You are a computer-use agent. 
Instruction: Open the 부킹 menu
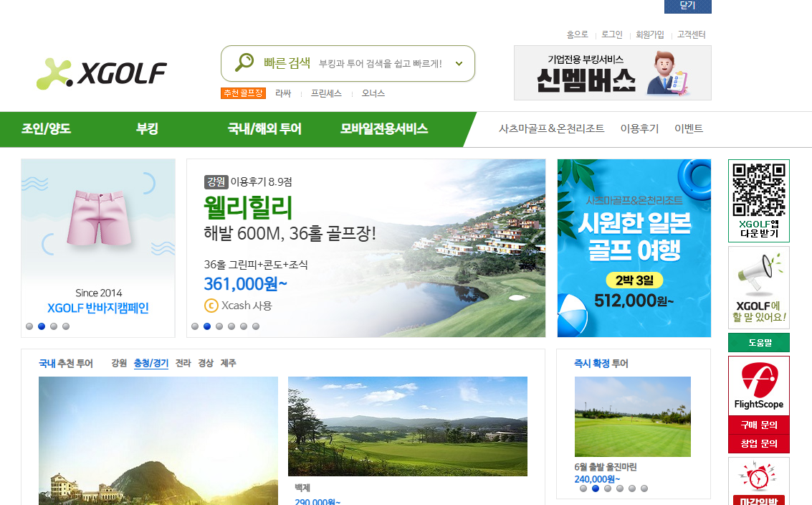click(x=147, y=128)
